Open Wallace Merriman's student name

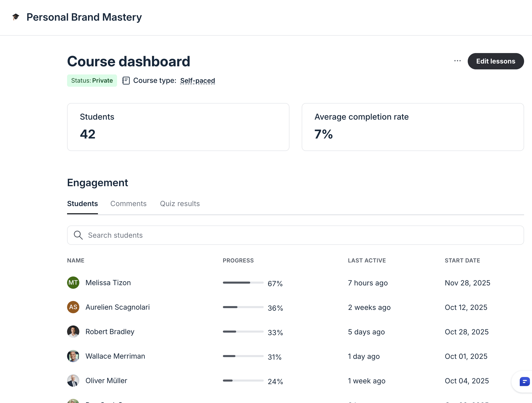[115, 356]
